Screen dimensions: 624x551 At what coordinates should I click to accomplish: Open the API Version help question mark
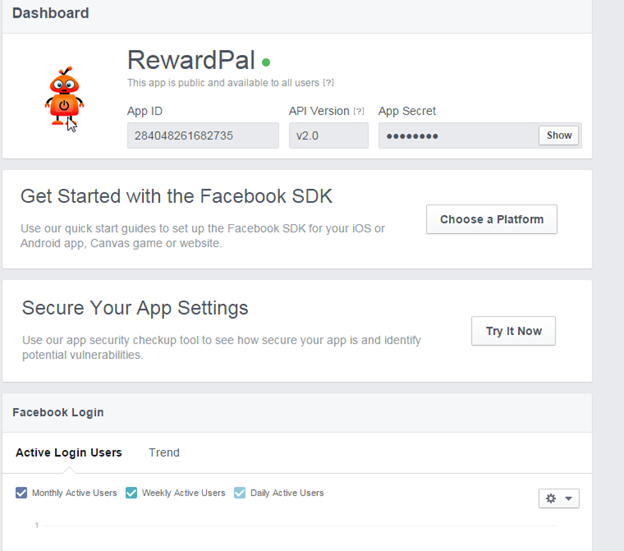(359, 111)
